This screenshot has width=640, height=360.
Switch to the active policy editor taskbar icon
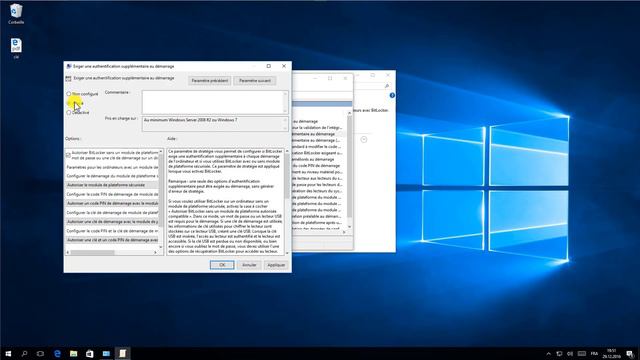coord(122,353)
